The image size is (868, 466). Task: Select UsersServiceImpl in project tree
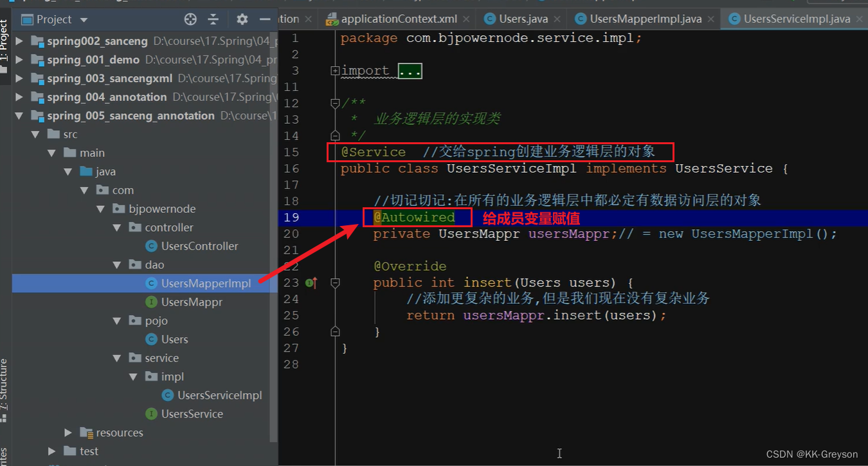click(x=219, y=396)
